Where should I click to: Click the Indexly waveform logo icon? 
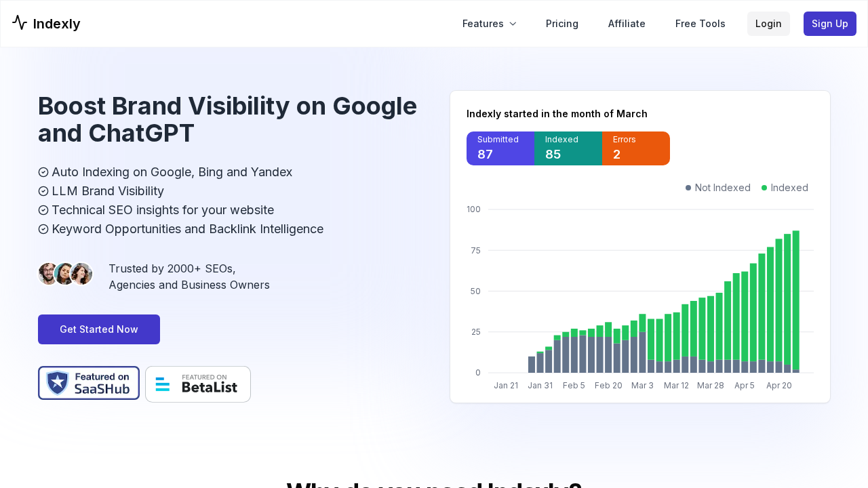point(19,22)
